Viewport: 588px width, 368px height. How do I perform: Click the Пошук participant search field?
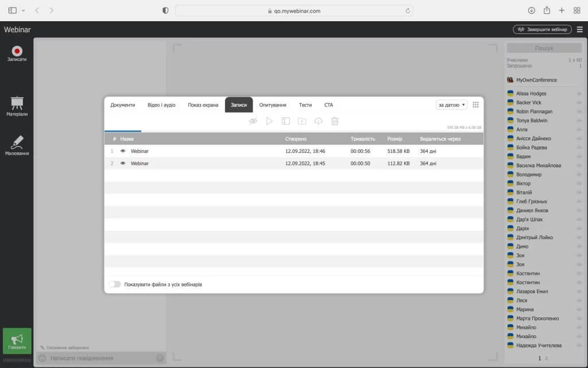pyautogui.click(x=544, y=48)
